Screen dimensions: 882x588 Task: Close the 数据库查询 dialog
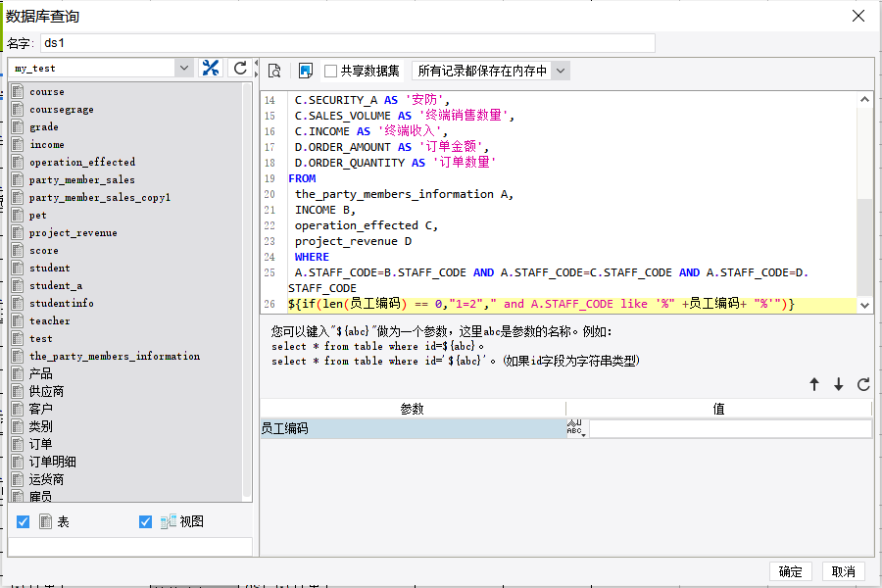pos(858,16)
